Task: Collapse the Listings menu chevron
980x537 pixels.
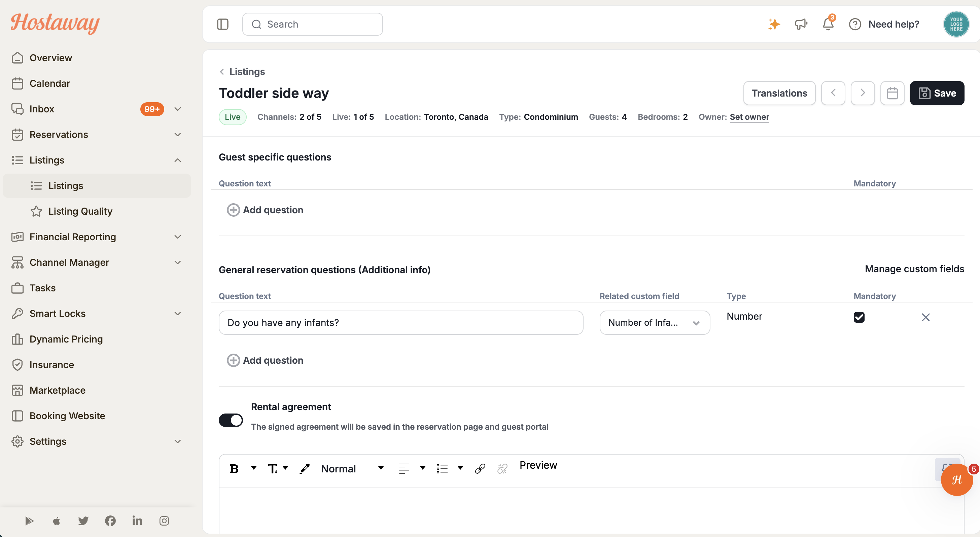Action: 178,160
